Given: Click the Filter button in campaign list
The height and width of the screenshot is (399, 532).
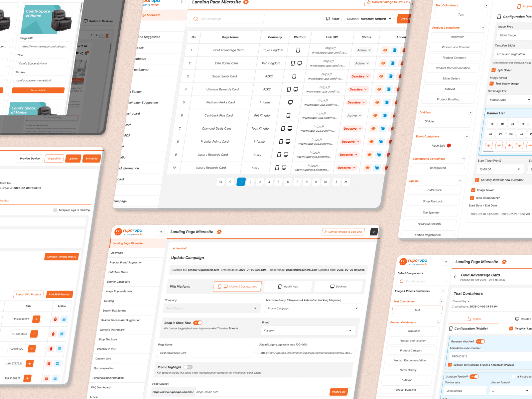Looking at the screenshot, I should point(332,19).
